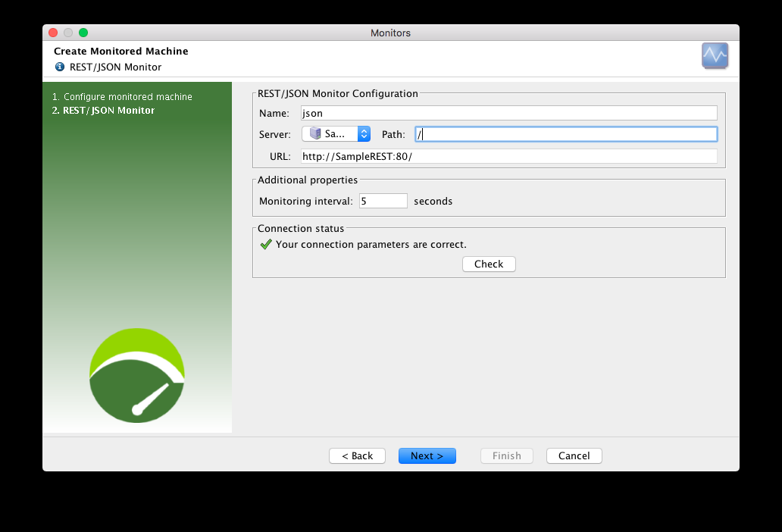This screenshot has width=782, height=532.
Task: Click the monitor waveform icon in header
Action: (x=715, y=55)
